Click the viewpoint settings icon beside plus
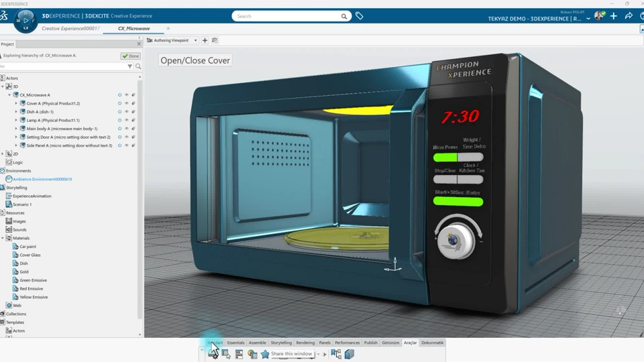This screenshot has width=644, height=362. (x=215, y=40)
